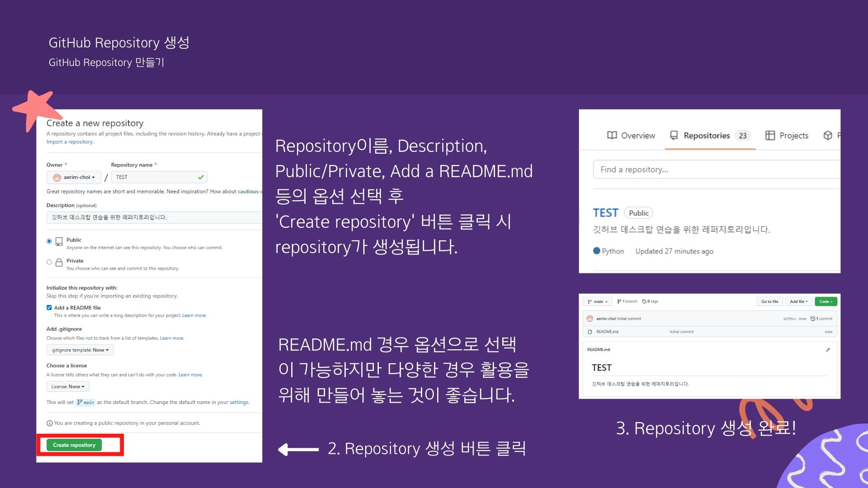The height and width of the screenshot is (488, 868).
Task: Open the default branch settings link
Action: (239, 402)
